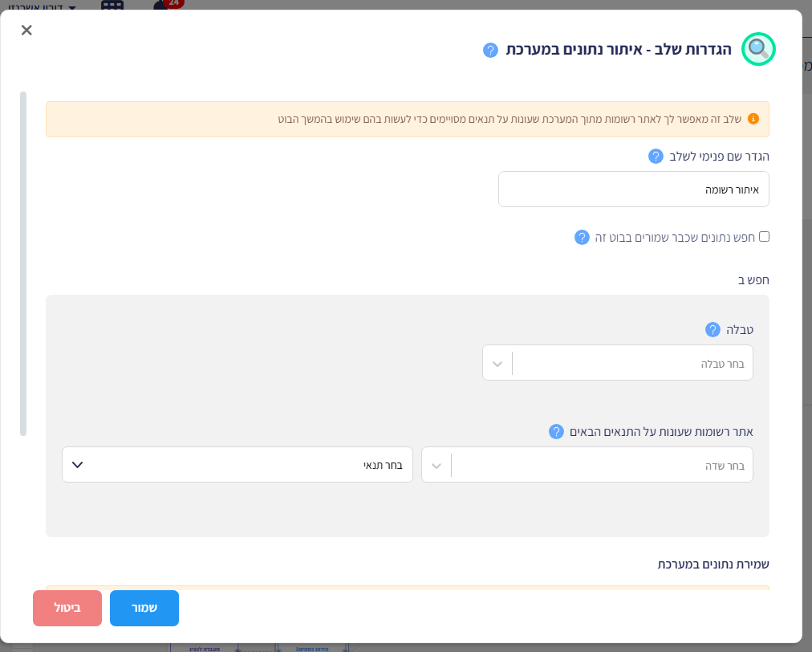Click the magnifying glass stage icon

coord(758,49)
